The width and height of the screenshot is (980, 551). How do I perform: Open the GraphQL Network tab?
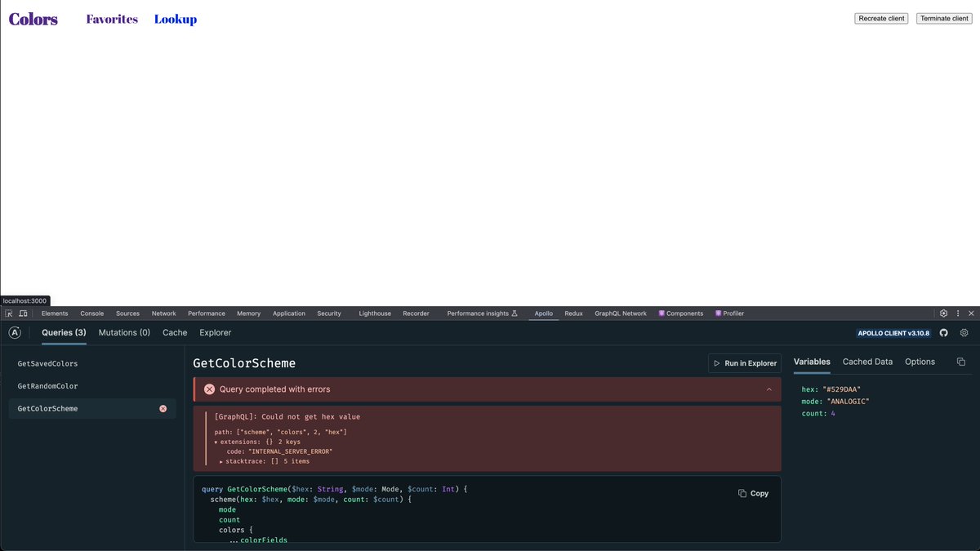[621, 313]
